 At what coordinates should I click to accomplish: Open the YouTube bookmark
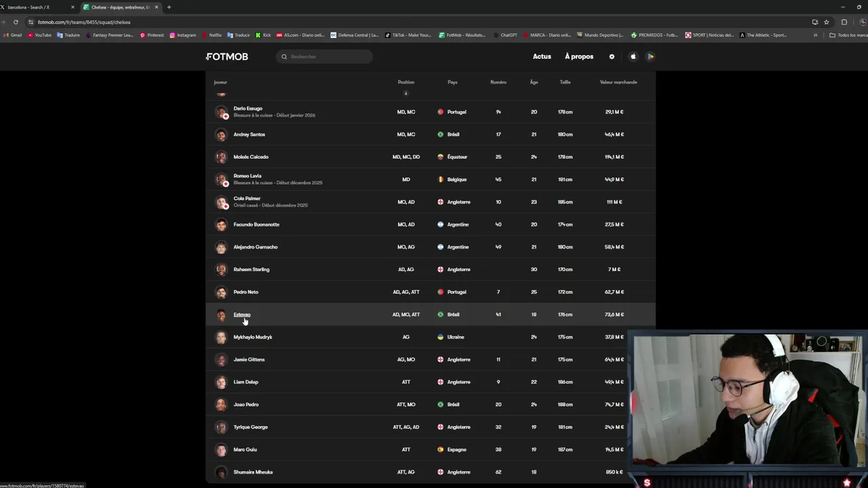tap(39, 35)
